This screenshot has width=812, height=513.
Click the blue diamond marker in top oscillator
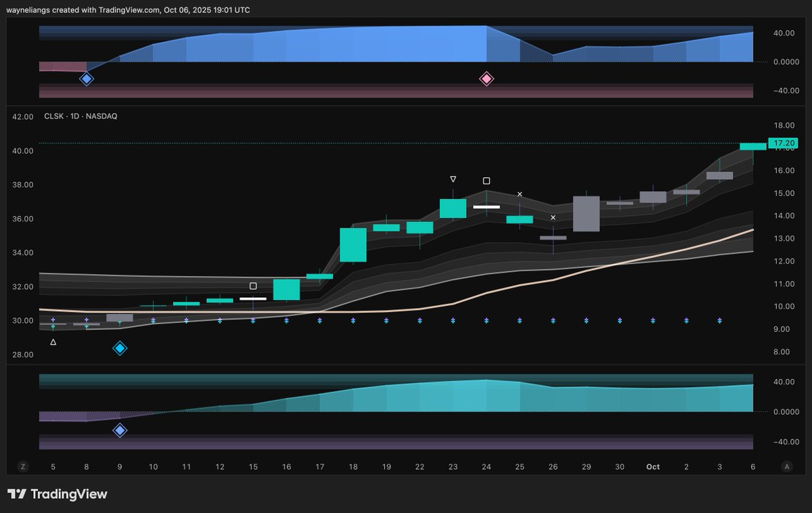pyautogui.click(x=87, y=79)
